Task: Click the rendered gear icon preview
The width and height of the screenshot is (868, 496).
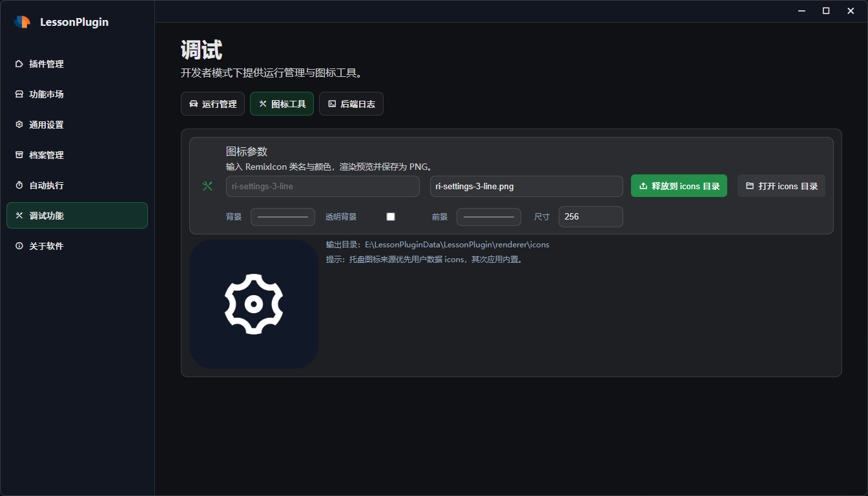Action: [254, 304]
